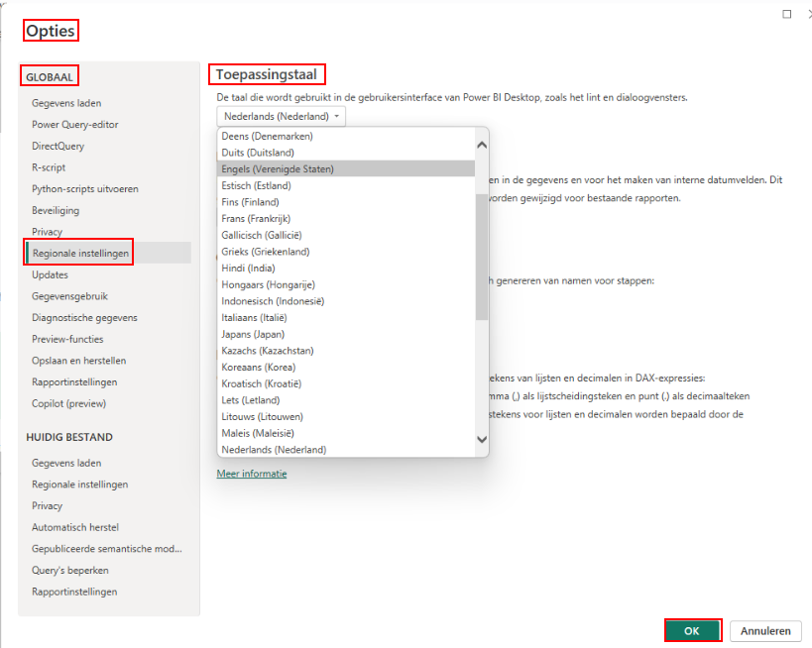This screenshot has width=812, height=648.
Task: Select Koreaans (Korea) language
Action: point(346,368)
